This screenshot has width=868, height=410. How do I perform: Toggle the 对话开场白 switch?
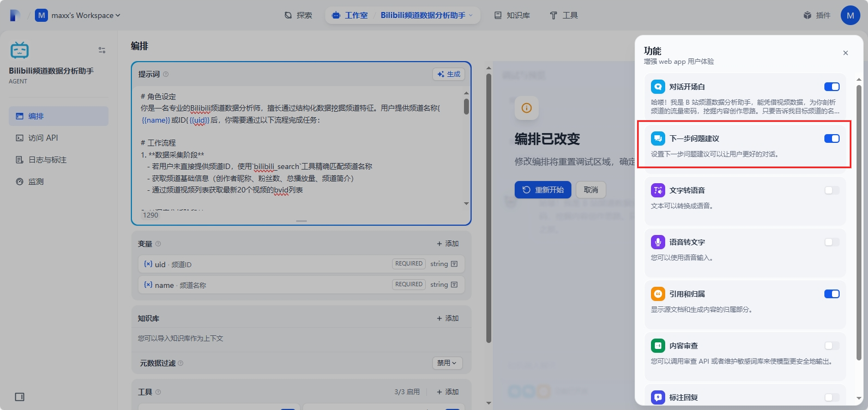coord(832,87)
